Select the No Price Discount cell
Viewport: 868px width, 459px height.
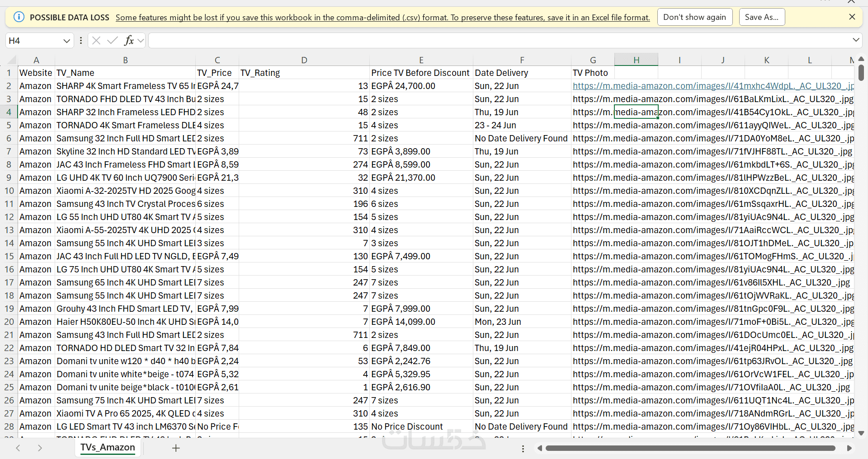coord(421,426)
